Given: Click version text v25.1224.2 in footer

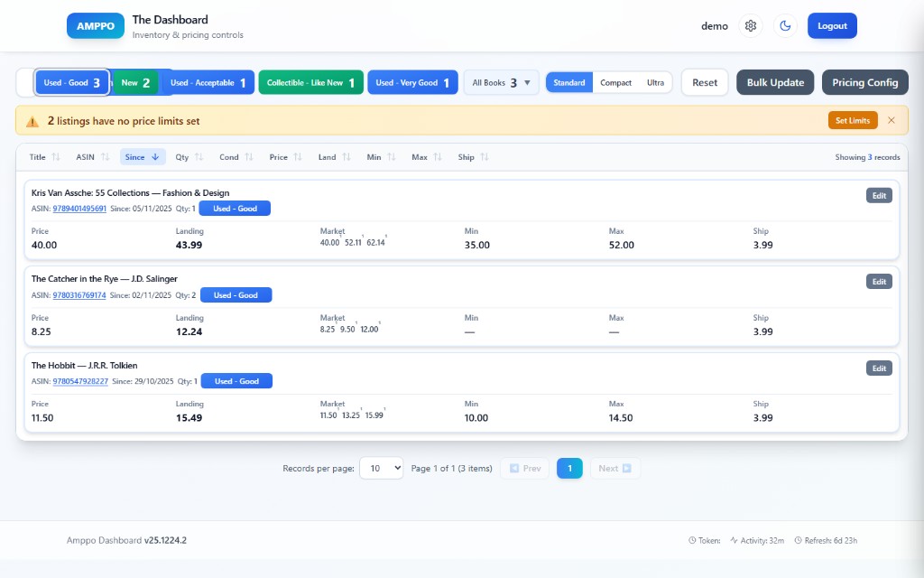Looking at the screenshot, I should coord(165,540).
